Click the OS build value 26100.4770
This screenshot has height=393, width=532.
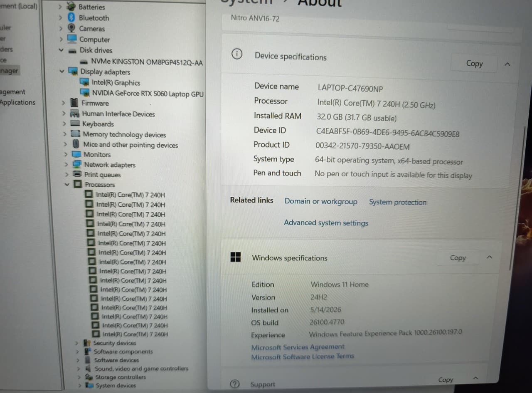(x=327, y=322)
